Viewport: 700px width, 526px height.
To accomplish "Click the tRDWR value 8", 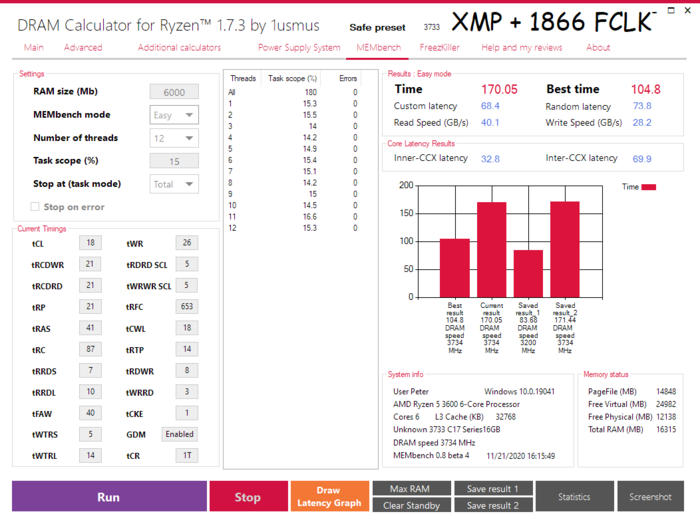I will click(x=187, y=370).
